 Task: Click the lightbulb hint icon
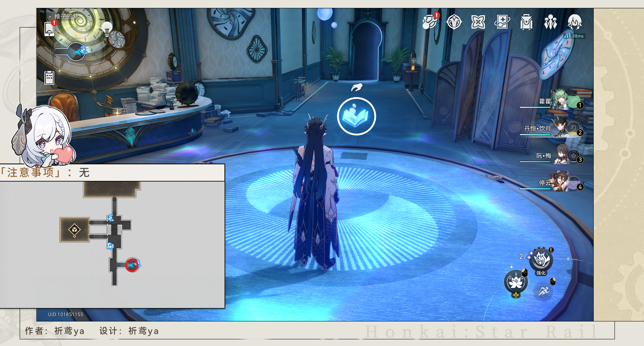107,29
